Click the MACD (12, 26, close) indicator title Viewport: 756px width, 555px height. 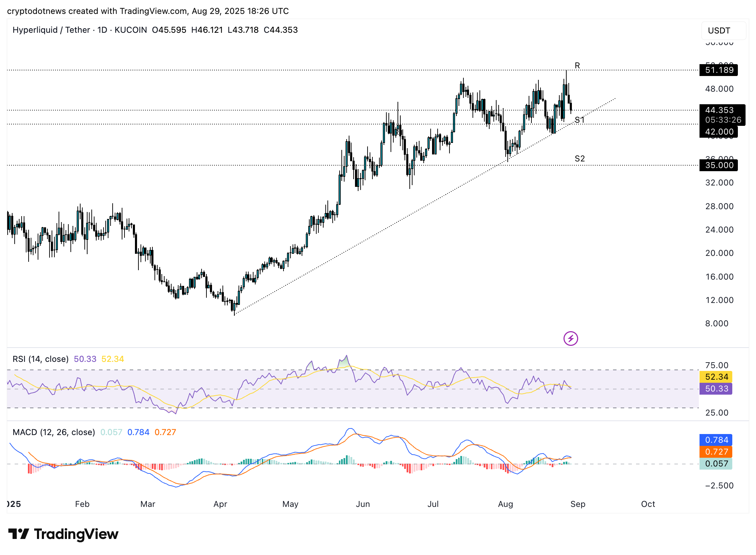pos(54,432)
